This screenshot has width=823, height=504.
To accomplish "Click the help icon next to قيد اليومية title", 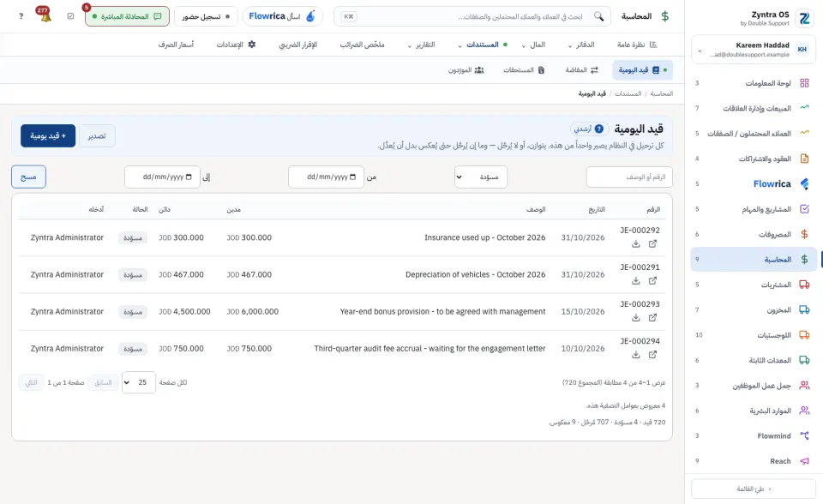I will [599, 129].
